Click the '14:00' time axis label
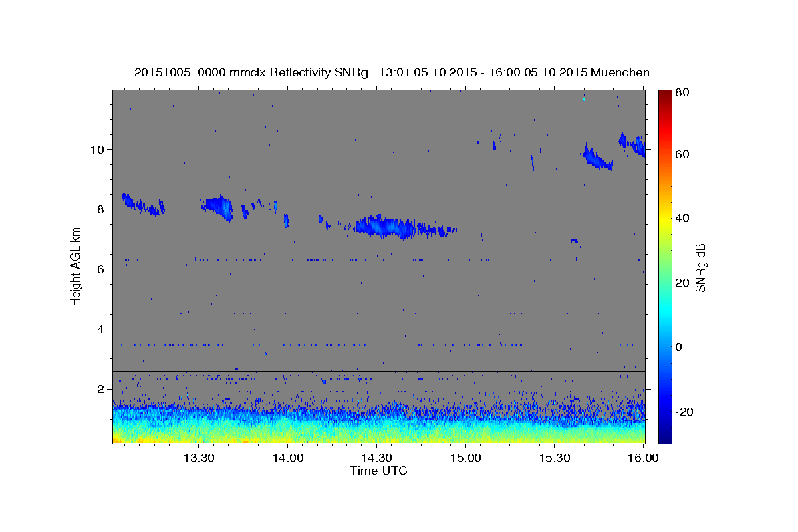The image size is (798, 532). coord(287,458)
